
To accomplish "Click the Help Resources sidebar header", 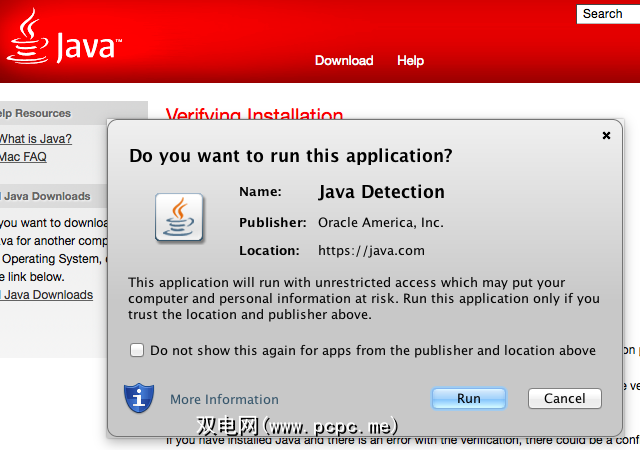I will click(35, 113).
